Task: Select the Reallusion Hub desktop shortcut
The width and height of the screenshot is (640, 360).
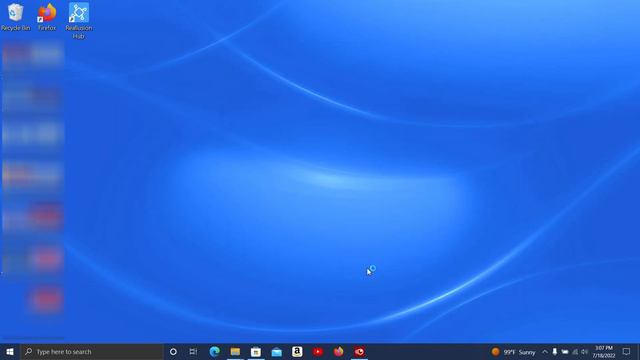Action: pyautogui.click(x=79, y=20)
